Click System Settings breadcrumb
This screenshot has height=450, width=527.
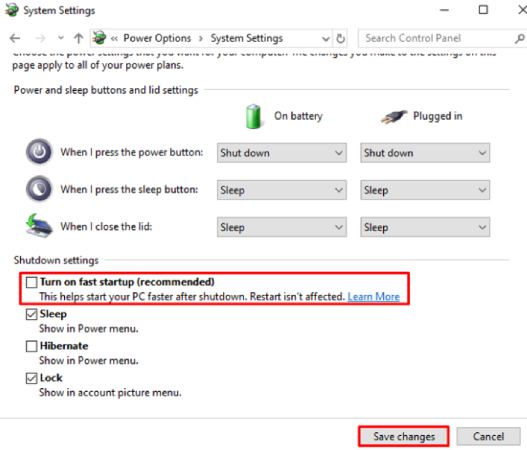click(247, 38)
